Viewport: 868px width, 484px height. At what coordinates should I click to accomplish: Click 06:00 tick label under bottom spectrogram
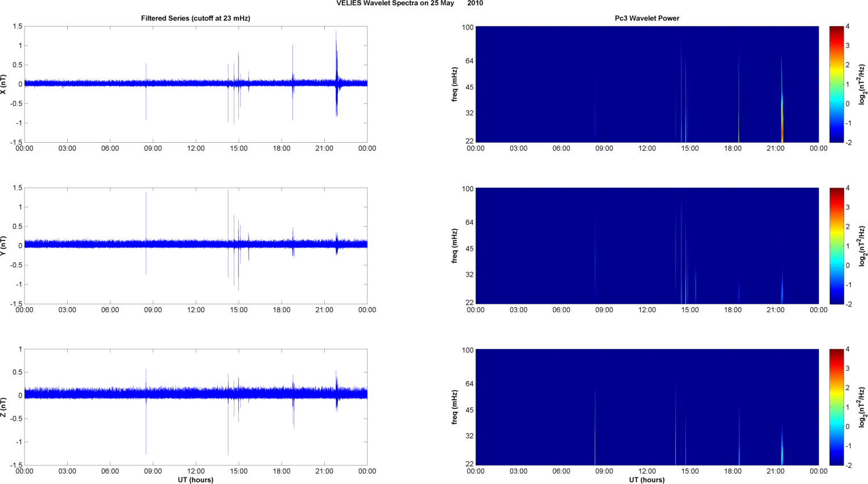tap(561, 471)
